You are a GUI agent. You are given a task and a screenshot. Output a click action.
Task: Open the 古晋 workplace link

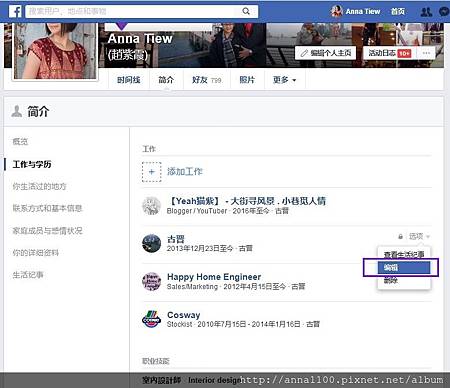click(176, 239)
